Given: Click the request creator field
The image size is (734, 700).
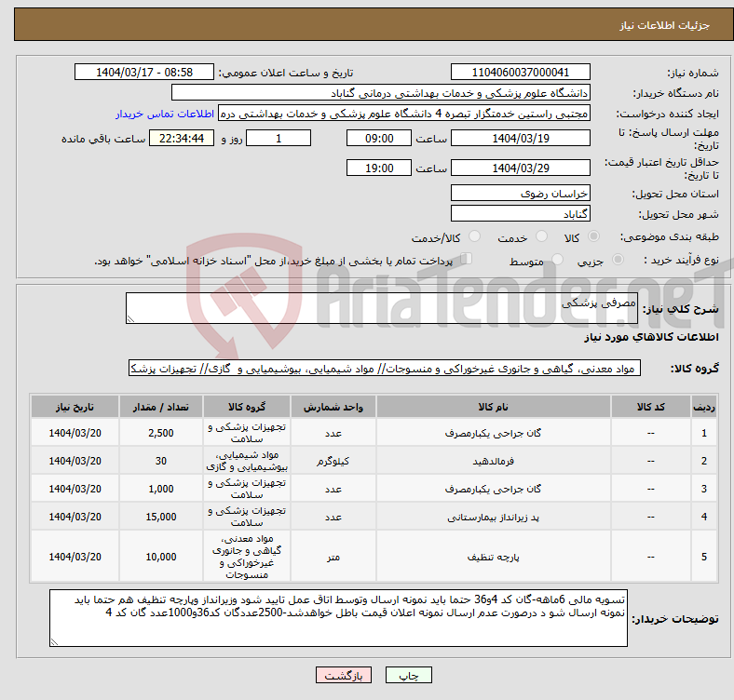Looking at the screenshot, I should click(x=404, y=114).
